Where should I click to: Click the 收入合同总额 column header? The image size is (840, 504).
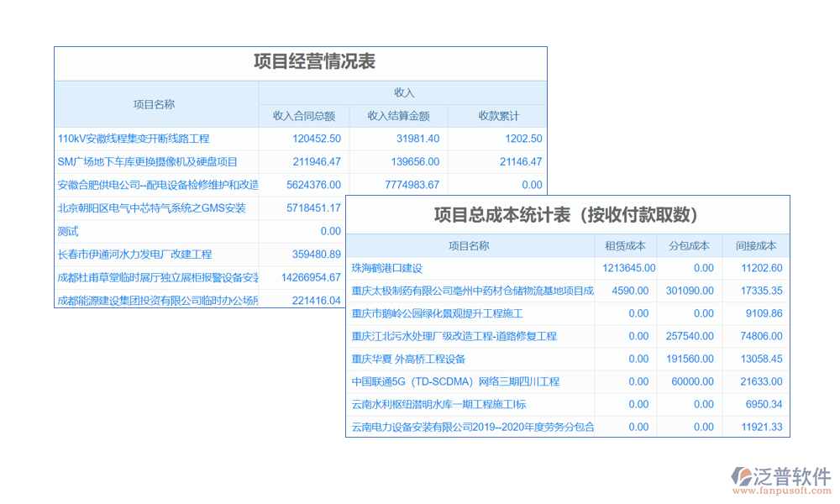tap(304, 116)
